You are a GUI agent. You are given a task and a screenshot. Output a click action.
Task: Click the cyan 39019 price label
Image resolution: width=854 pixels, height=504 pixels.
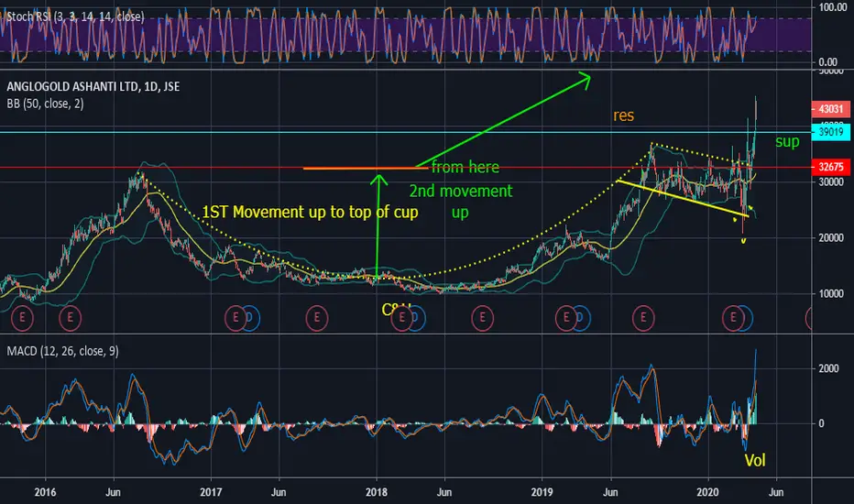point(830,132)
